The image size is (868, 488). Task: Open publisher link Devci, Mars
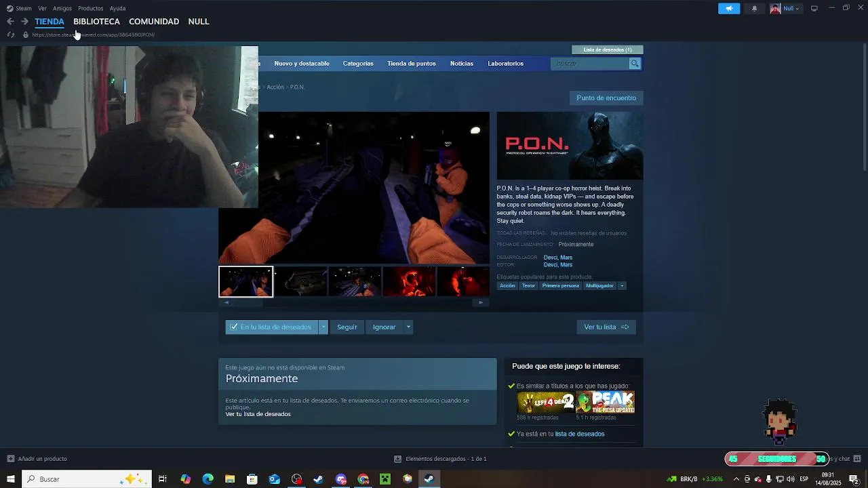tap(558, 265)
